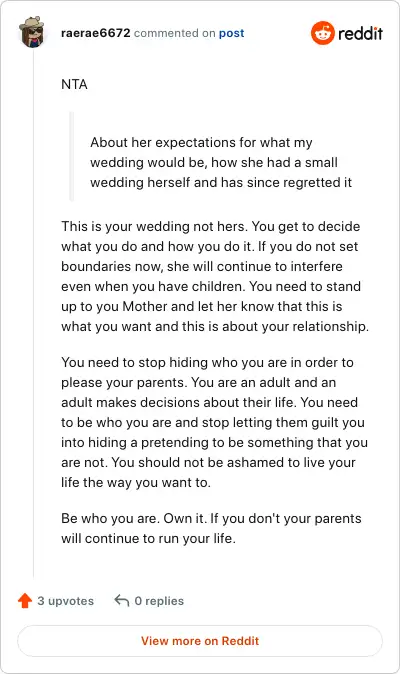Click the paragraph starting "Be who you are"
This screenshot has height=674, width=400.
pyautogui.click(x=211, y=528)
